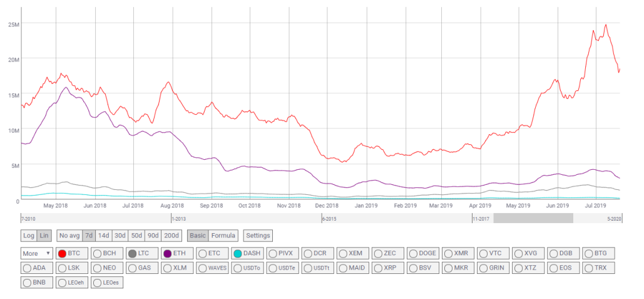The image size is (644, 299).
Task: Enable the LSK coin series
Action: coord(71,268)
